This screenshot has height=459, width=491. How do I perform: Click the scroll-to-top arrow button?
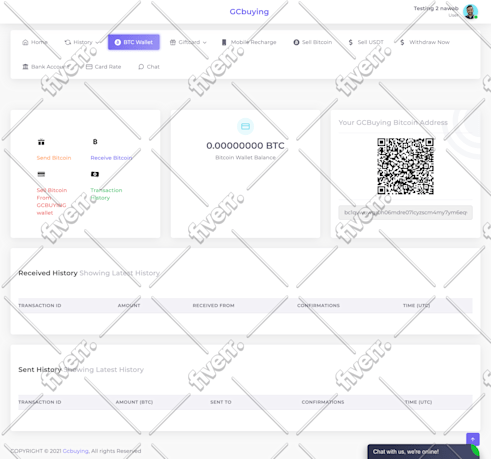473,439
